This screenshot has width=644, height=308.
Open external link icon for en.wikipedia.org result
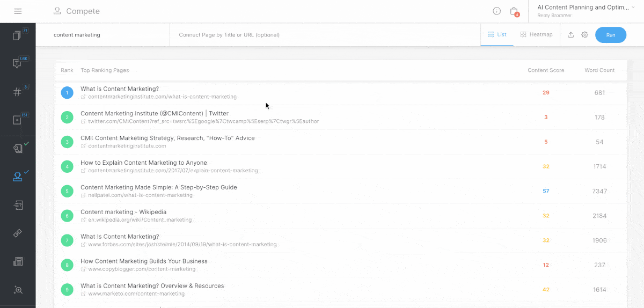point(83,220)
